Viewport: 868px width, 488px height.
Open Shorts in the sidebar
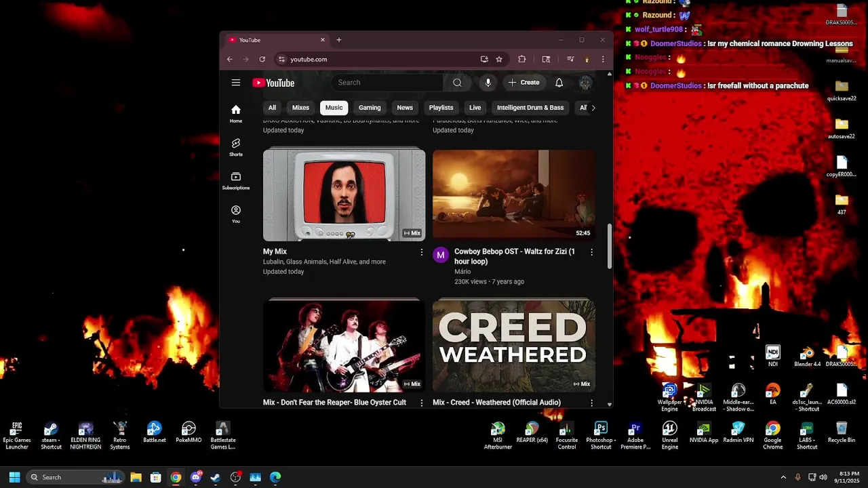(236, 147)
